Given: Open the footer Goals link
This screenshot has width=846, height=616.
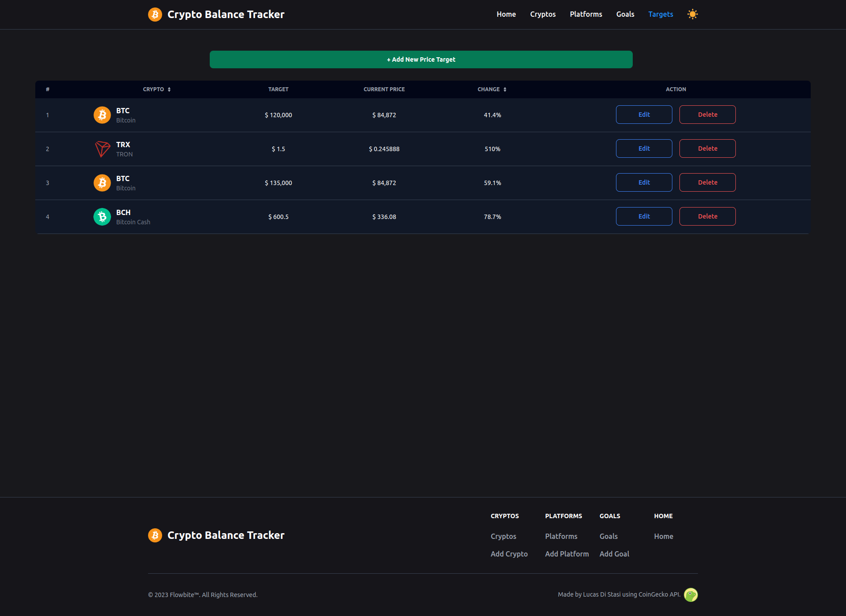Looking at the screenshot, I should (x=609, y=536).
